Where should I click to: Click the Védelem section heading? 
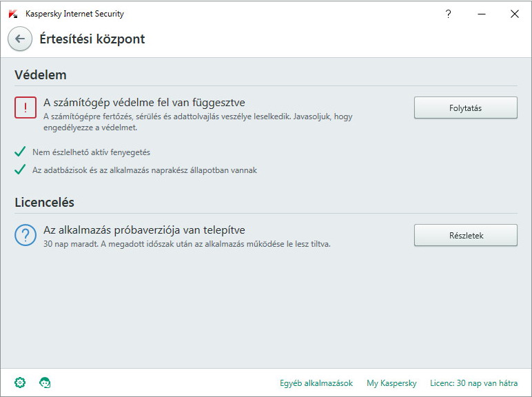tap(41, 75)
